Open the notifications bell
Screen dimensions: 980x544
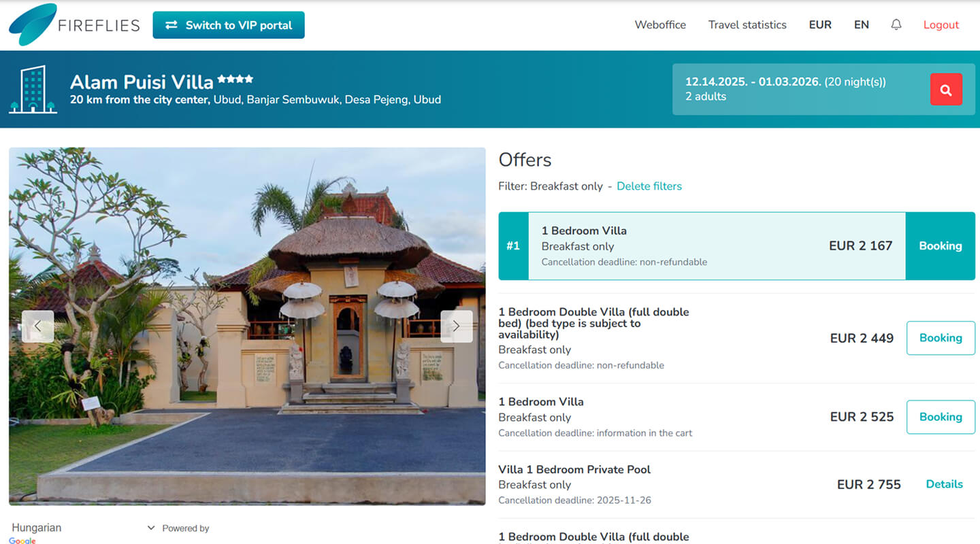pos(896,24)
